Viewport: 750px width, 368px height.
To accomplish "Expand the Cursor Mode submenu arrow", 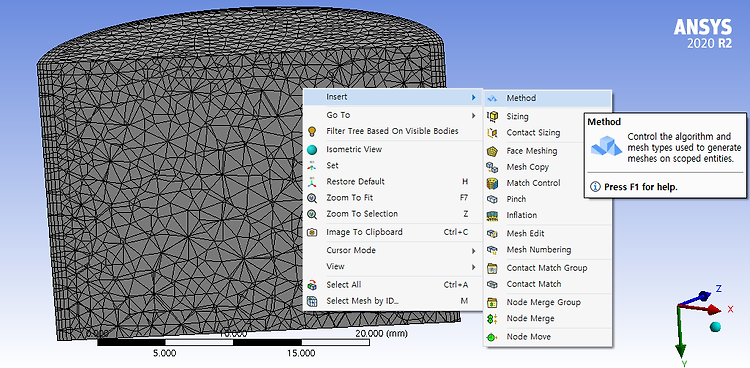I will tap(474, 251).
